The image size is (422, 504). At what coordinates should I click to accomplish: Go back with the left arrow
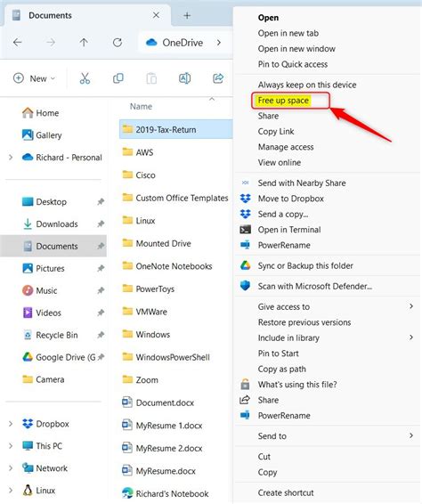tap(17, 42)
